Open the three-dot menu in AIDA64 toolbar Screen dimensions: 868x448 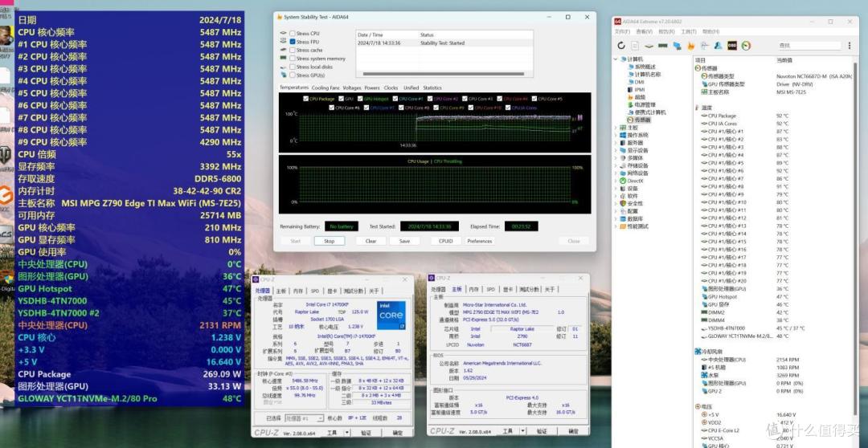coord(850,46)
